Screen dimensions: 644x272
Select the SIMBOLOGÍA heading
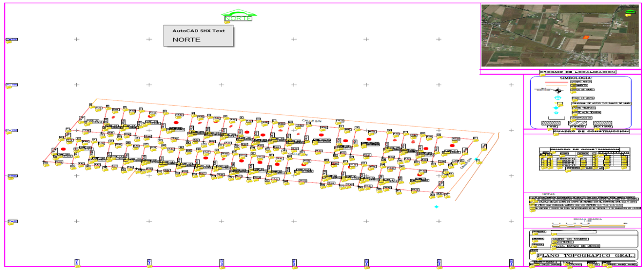pyautogui.click(x=575, y=78)
